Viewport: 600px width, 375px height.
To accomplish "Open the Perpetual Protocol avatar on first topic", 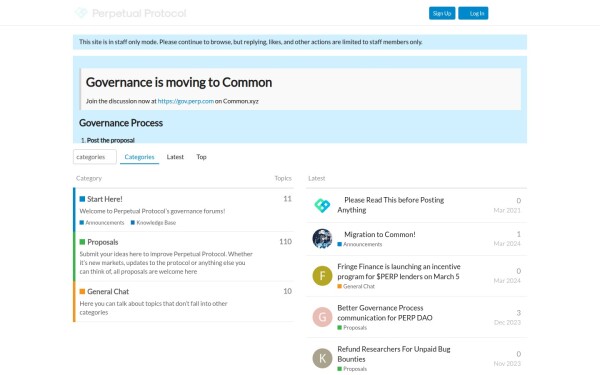I will tap(322, 205).
